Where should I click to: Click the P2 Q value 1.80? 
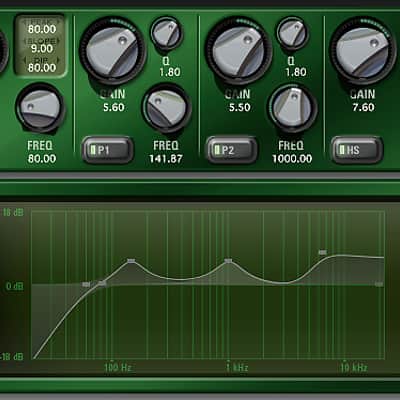coord(296,72)
